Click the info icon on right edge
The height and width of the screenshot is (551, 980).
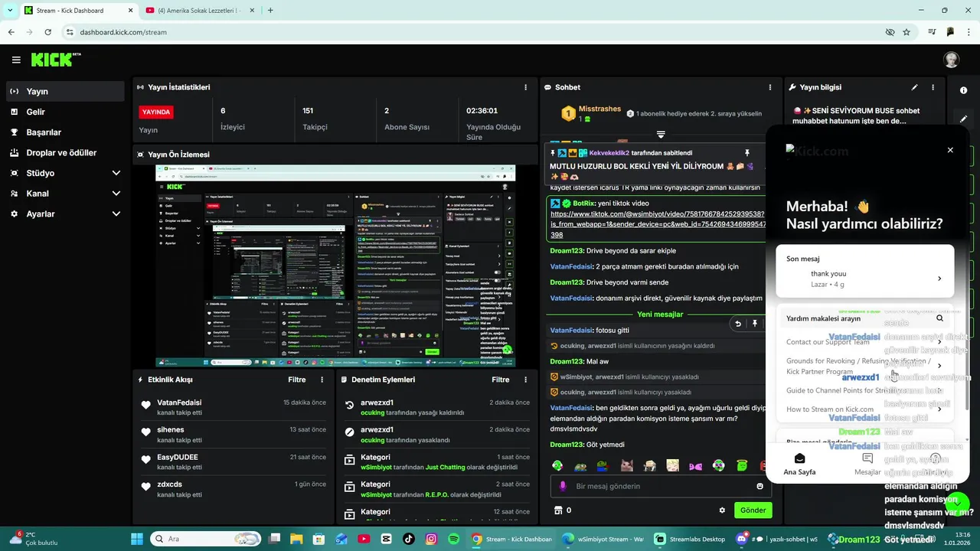coord(963,90)
